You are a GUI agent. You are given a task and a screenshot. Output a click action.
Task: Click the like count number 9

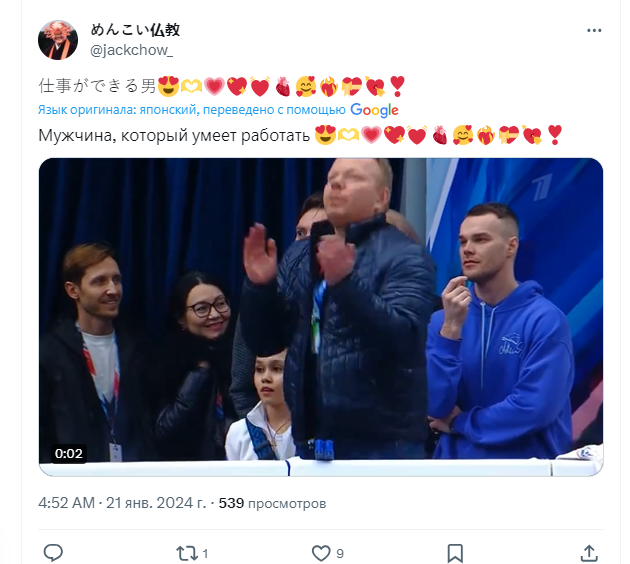click(x=340, y=554)
